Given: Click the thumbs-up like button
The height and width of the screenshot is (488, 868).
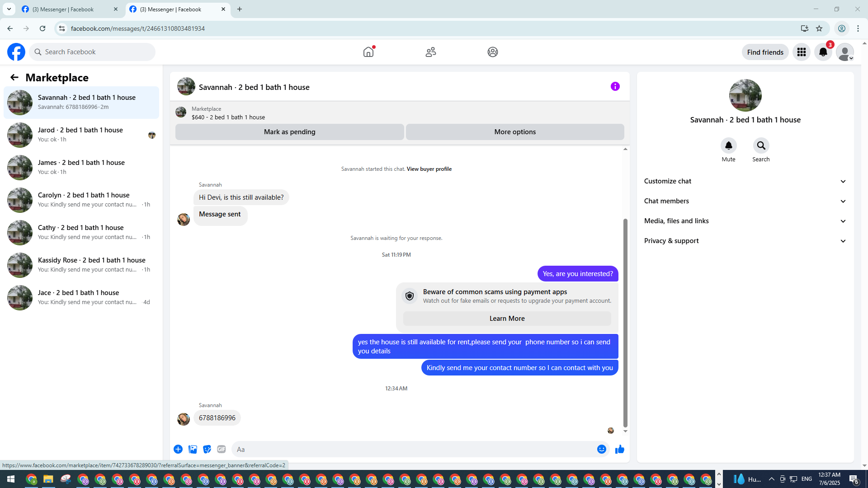Looking at the screenshot, I should 619,449.
